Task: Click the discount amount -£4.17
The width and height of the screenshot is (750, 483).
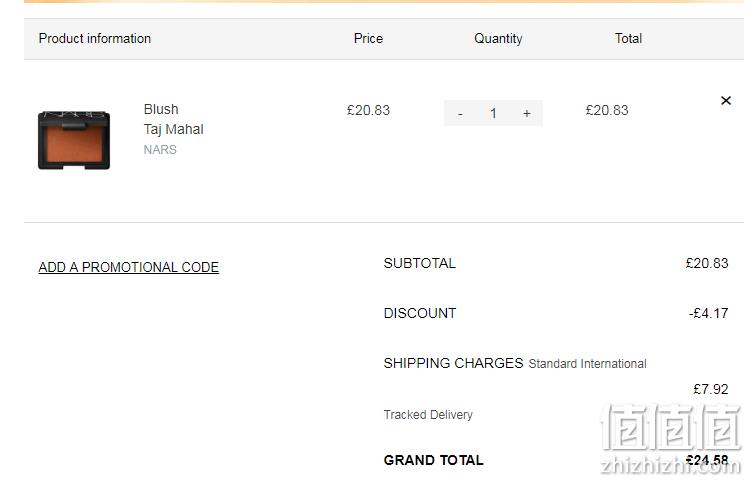Action: pyautogui.click(x=708, y=313)
